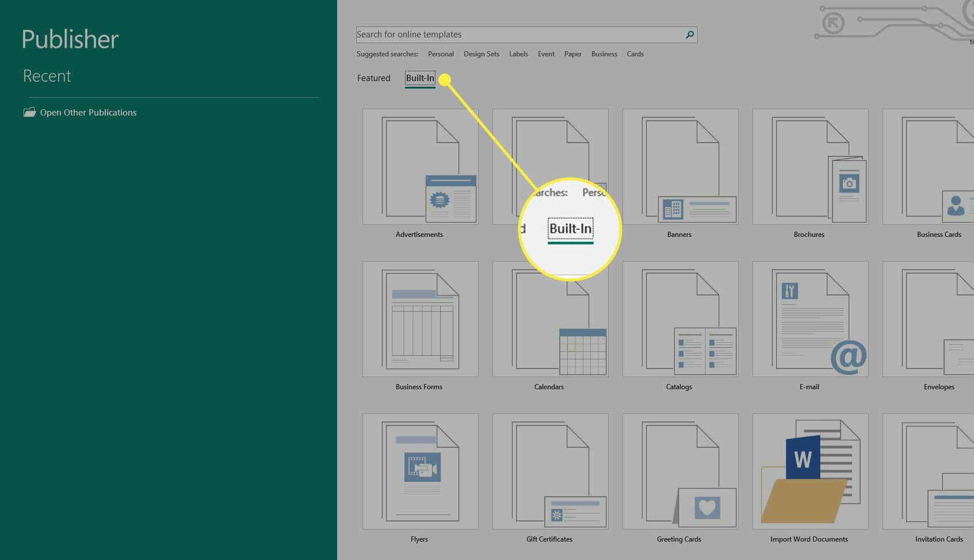Switch to the Built-In tab

[x=420, y=78]
